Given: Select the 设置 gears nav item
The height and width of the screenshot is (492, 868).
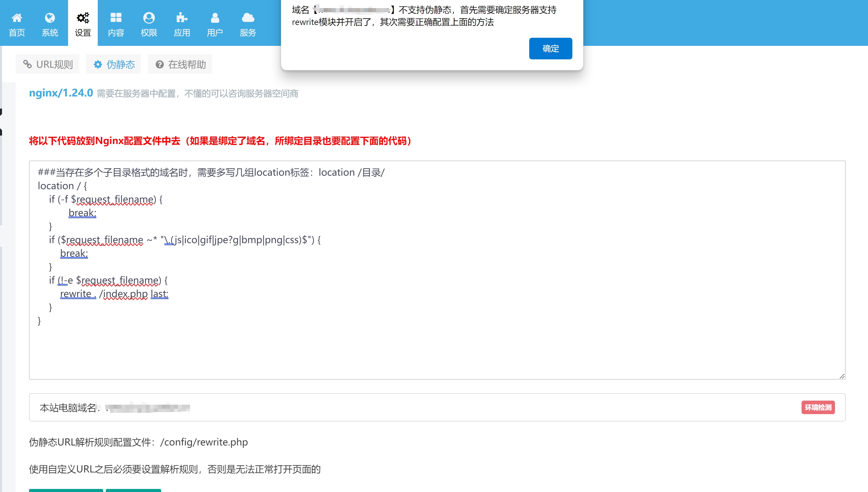Looking at the screenshot, I should tap(83, 24).
